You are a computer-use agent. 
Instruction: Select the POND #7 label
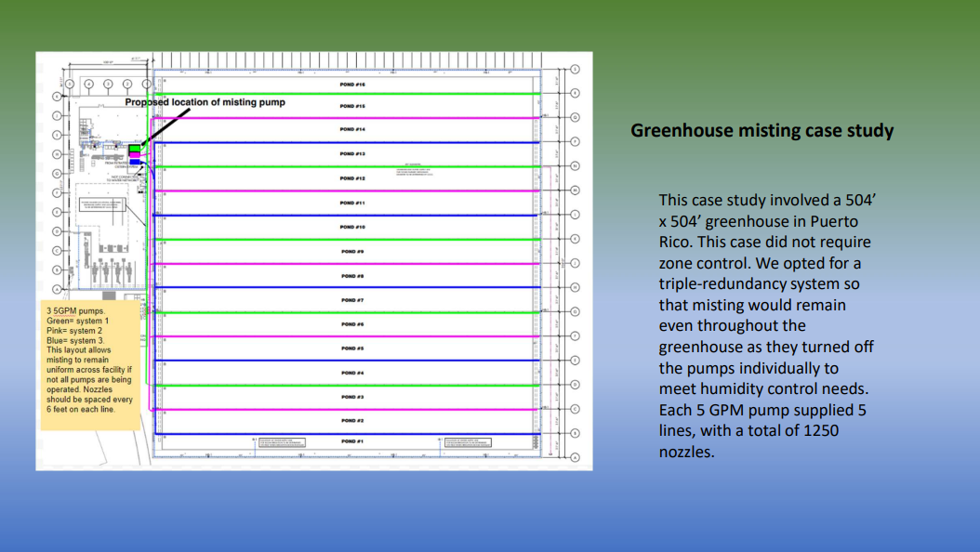click(352, 300)
